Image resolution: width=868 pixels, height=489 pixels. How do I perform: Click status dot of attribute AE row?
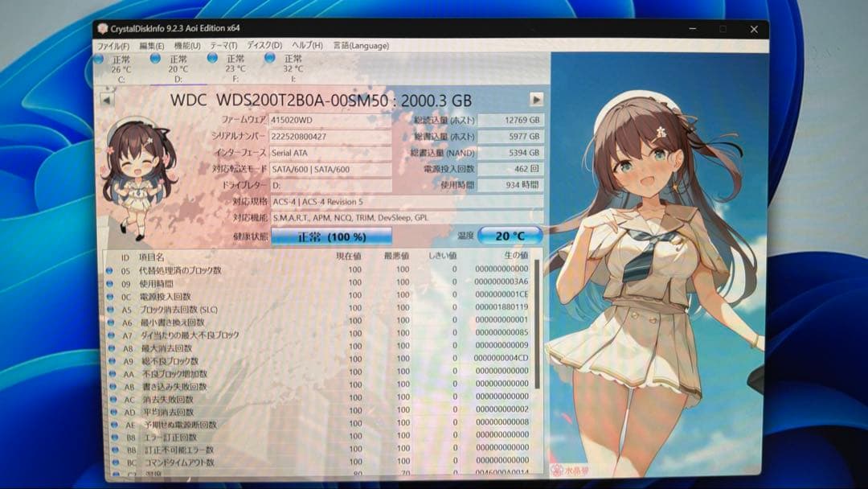[x=115, y=424]
